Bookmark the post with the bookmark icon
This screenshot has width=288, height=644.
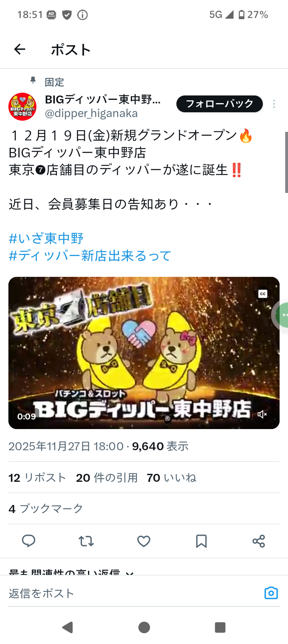(201, 541)
